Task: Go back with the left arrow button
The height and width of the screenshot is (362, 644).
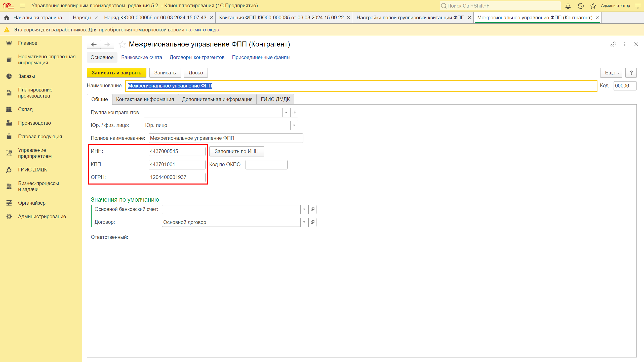Action: (94, 44)
